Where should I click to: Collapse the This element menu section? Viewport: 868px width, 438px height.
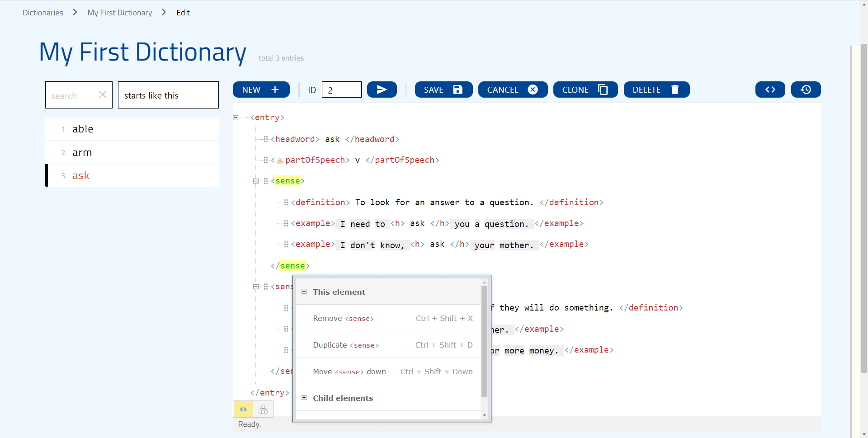(x=304, y=292)
